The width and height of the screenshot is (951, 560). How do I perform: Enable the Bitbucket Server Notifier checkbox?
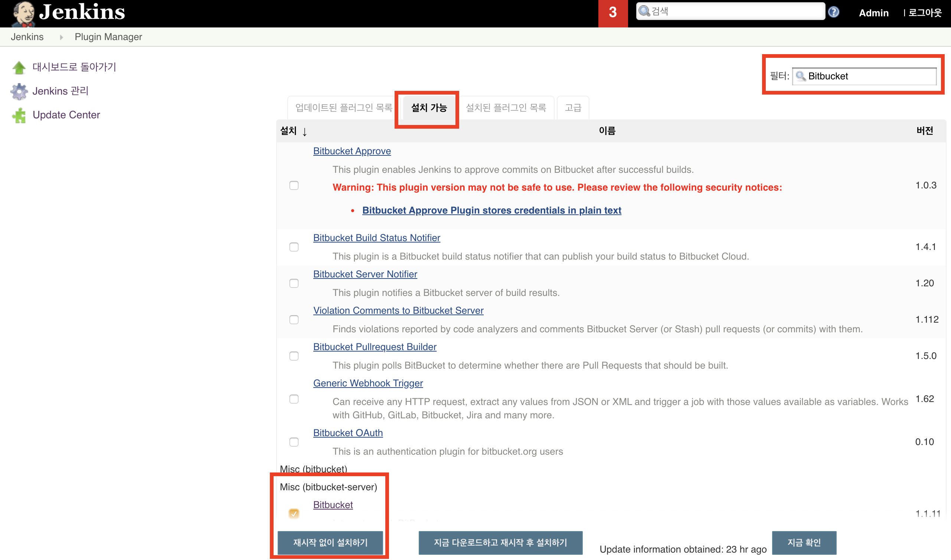click(294, 283)
